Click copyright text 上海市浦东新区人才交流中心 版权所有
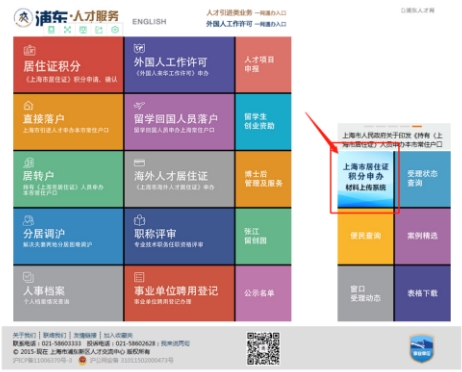Image resolution: width=462 pixels, height=372 pixels. [x=100, y=352]
